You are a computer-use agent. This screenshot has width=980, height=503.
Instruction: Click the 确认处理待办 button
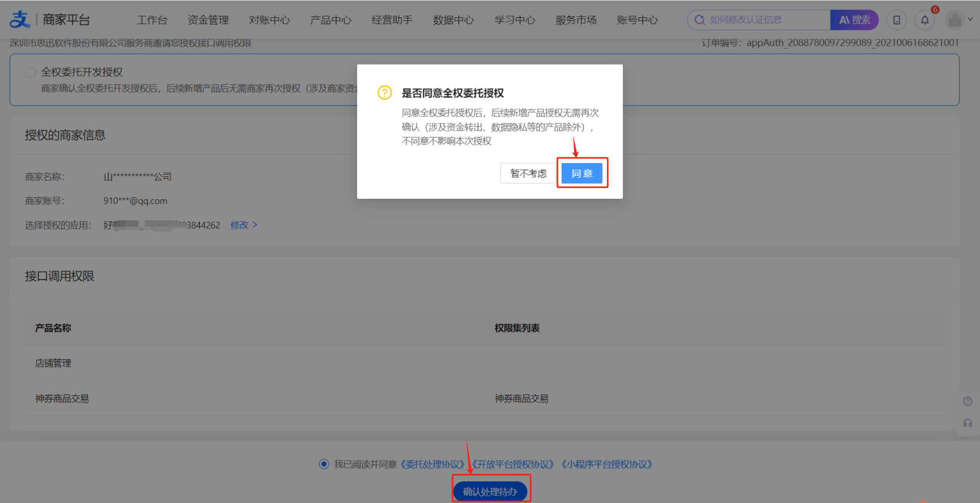pos(490,491)
